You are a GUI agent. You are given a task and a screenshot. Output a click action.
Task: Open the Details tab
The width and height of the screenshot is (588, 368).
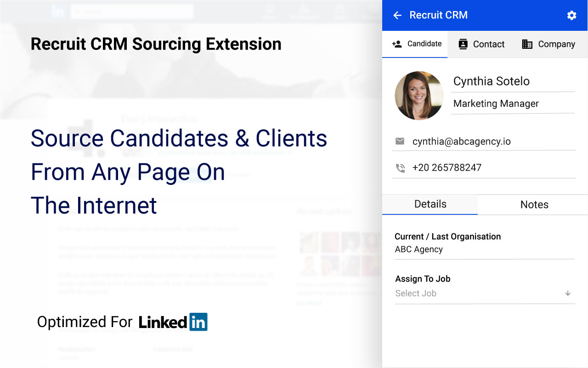pos(430,204)
